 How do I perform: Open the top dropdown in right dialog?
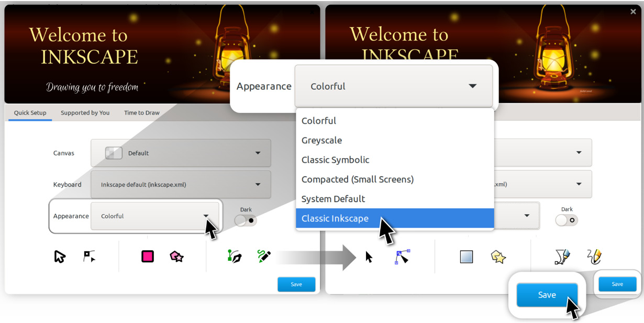coord(543,152)
